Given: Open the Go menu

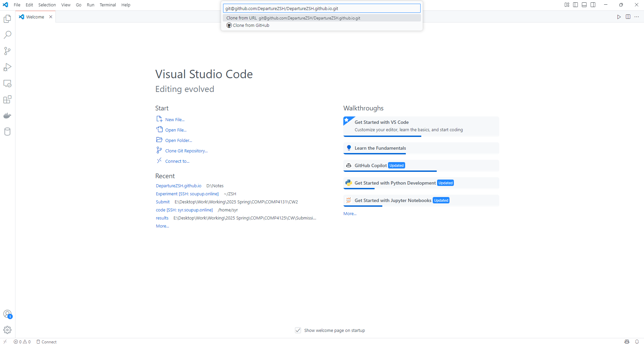Looking at the screenshot, I should coord(79,5).
